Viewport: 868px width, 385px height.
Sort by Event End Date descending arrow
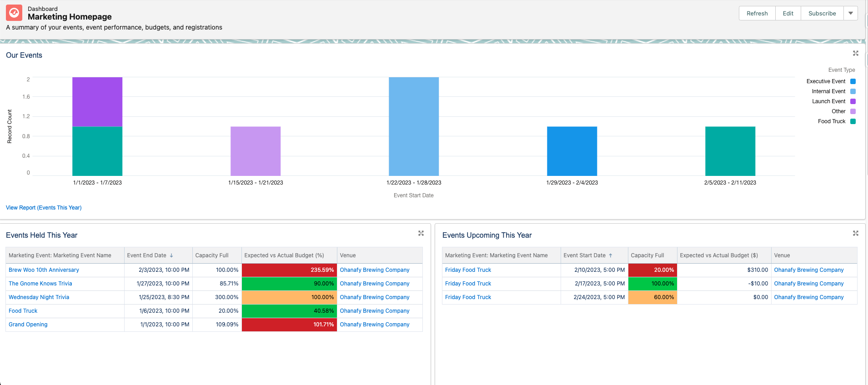point(171,255)
